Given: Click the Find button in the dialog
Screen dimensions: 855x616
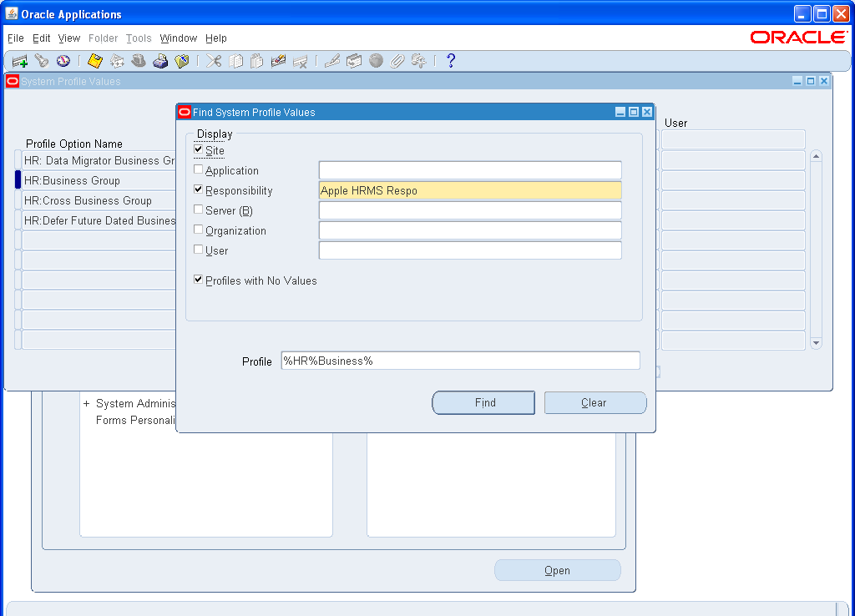Looking at the screenshot, I should click(483, 402).
